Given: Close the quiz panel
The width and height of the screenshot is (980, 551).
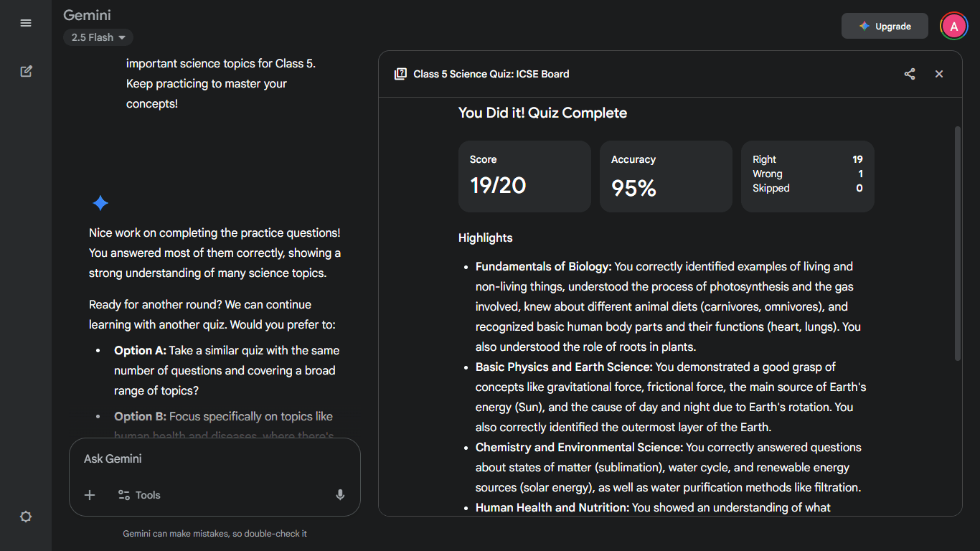Looking at the screenshot, I should 939,74.
